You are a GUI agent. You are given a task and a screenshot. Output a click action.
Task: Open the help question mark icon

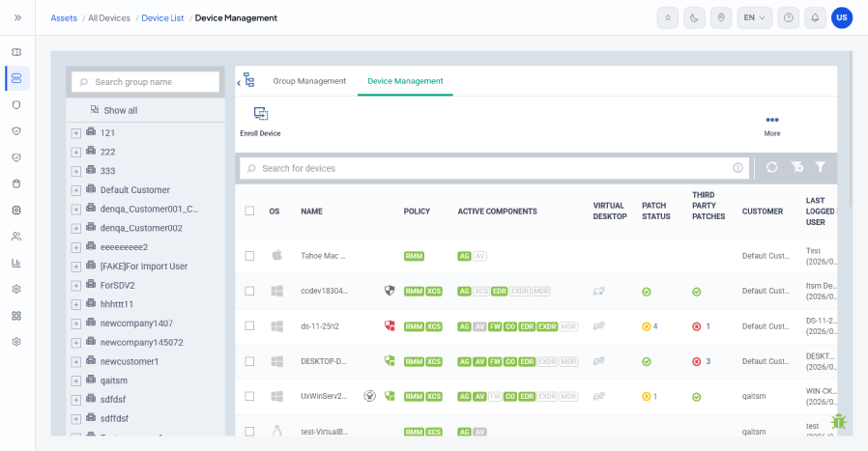tap(789, 17)
